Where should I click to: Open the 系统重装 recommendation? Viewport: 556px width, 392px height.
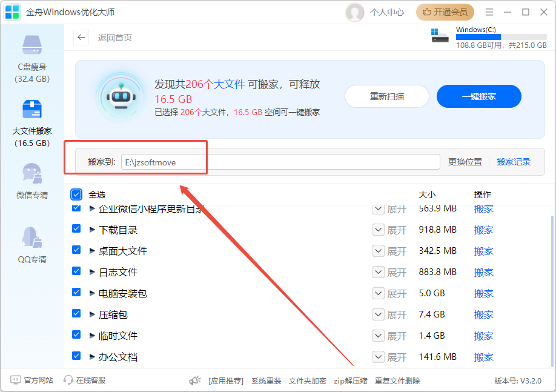[266, 381]
